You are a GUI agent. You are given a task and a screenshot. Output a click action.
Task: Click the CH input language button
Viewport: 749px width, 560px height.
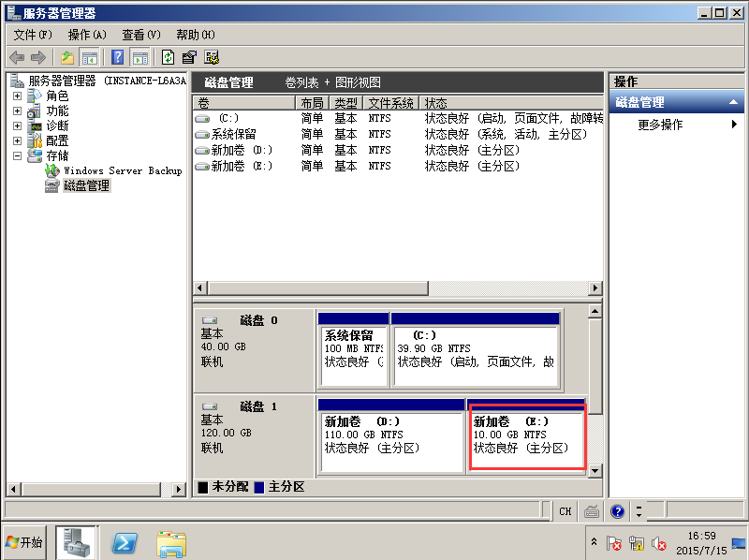[565, 511]
